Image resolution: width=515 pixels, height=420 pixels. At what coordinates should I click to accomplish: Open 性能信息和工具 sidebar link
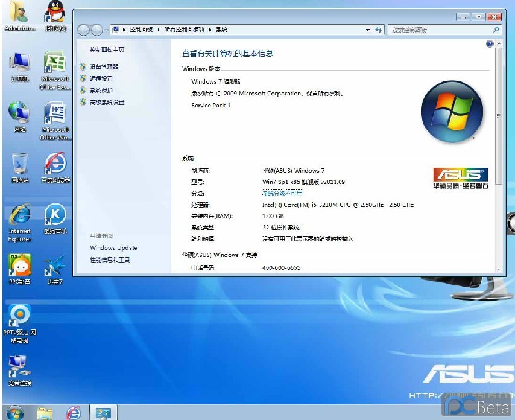click(110, 259)
